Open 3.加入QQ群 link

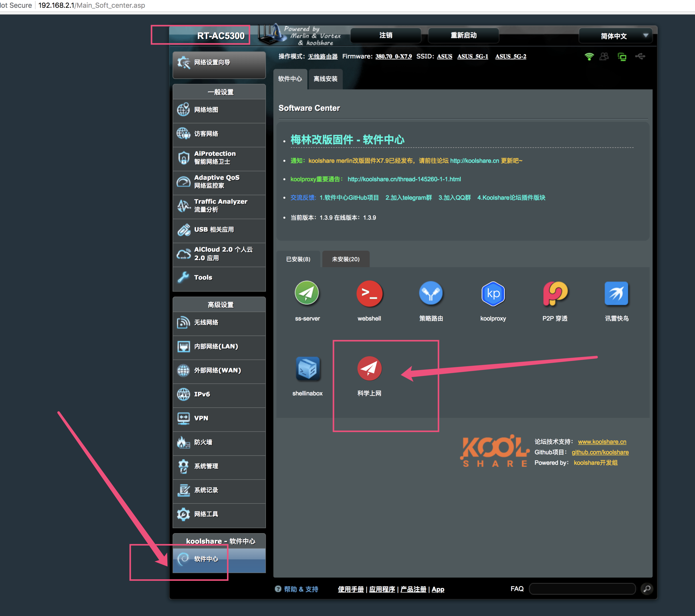click(454, 198)
